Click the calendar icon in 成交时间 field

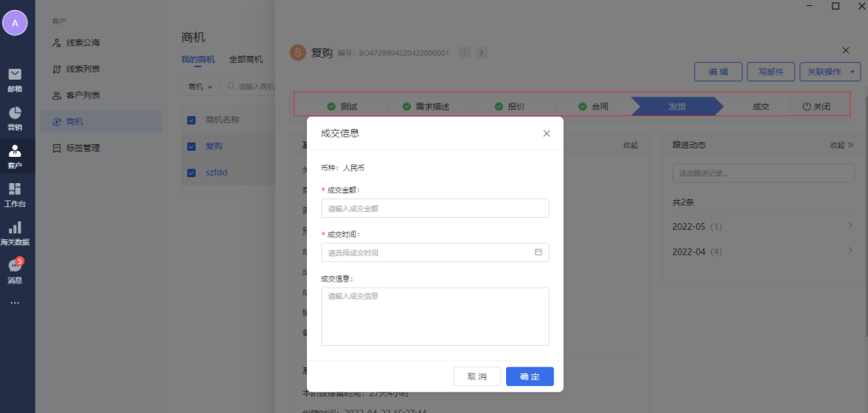tap(538, 252)
